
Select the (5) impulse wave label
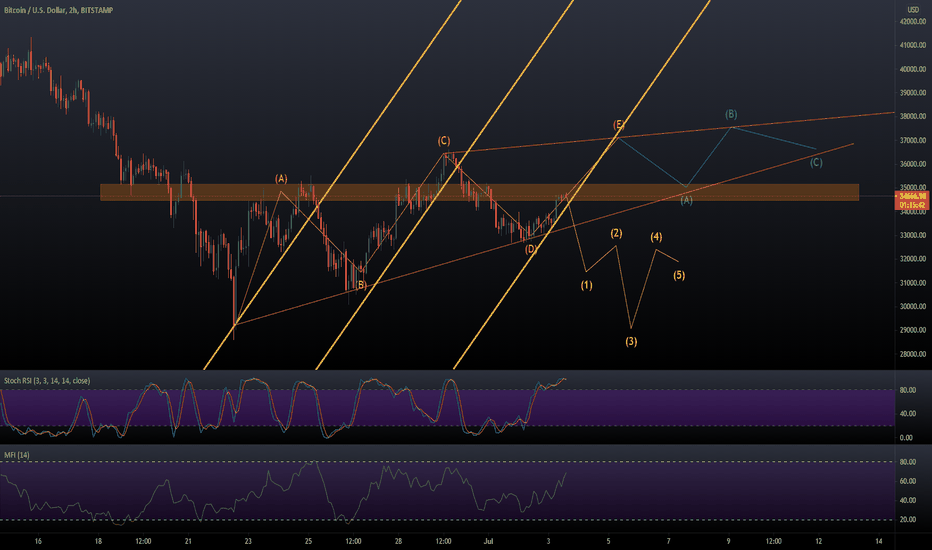[x=679, y=275]
